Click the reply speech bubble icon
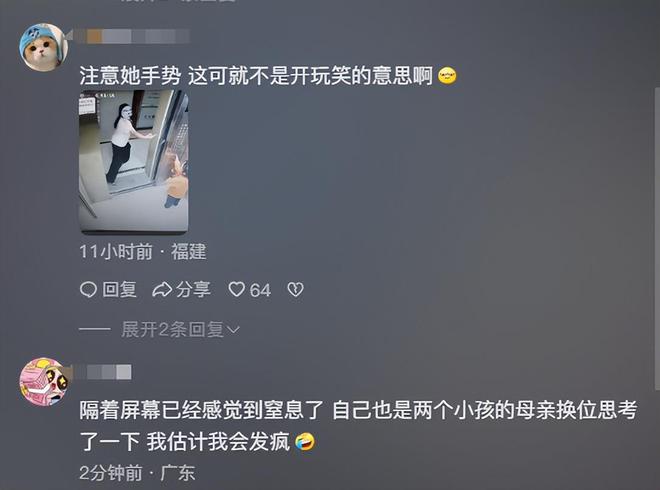Image resolution: width=660 pixels, height=490 pixels. (x=88, y=290)
